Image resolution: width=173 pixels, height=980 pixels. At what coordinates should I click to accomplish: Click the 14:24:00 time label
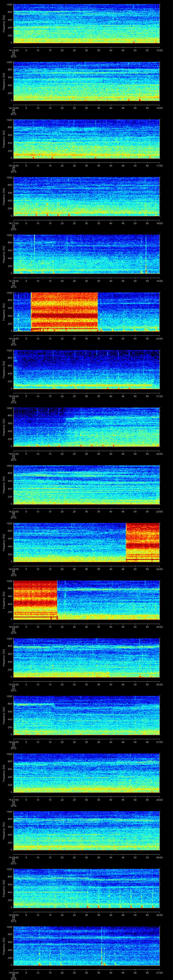pyautogui.click(x=13, y=627)
